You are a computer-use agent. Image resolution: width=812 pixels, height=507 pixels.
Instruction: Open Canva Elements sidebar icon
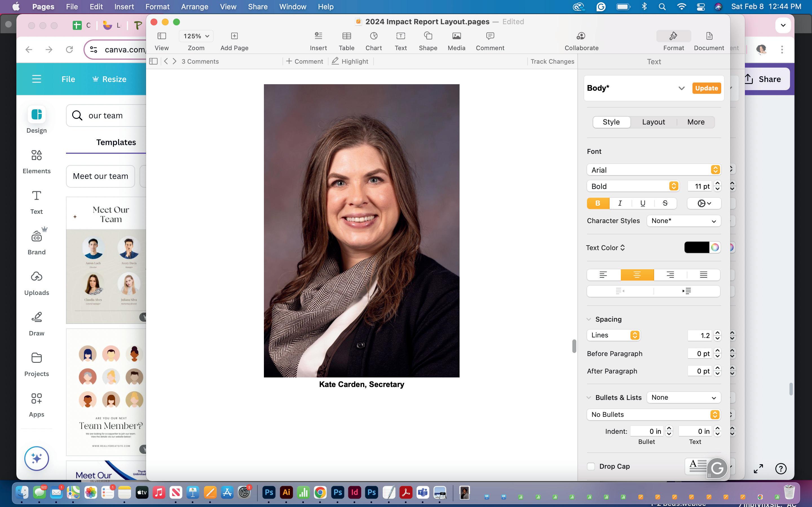tap(37, 155)
